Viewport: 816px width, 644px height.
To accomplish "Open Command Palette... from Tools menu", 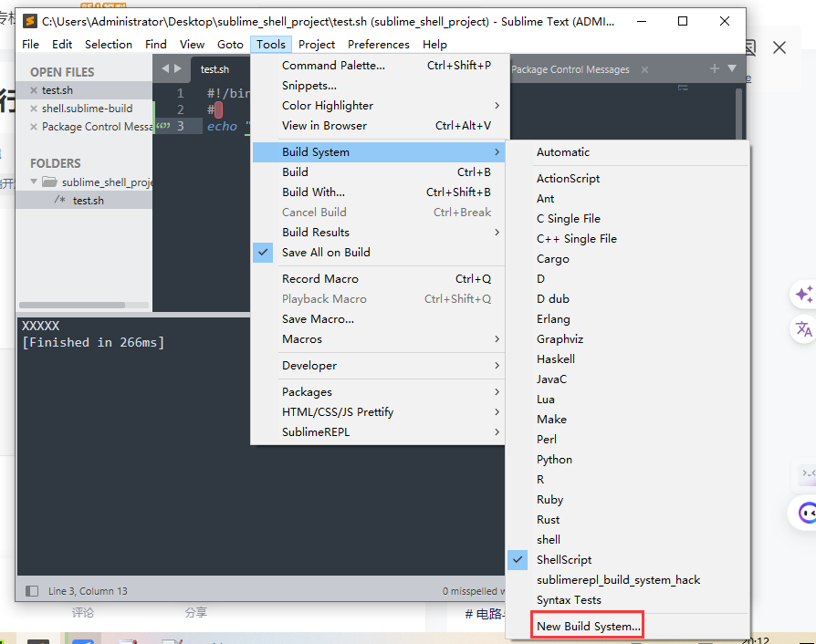I will (x=379, y=66).
